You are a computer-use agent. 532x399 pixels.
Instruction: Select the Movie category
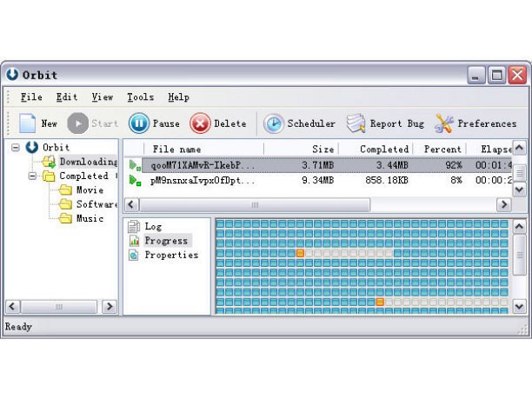[90, 190]
